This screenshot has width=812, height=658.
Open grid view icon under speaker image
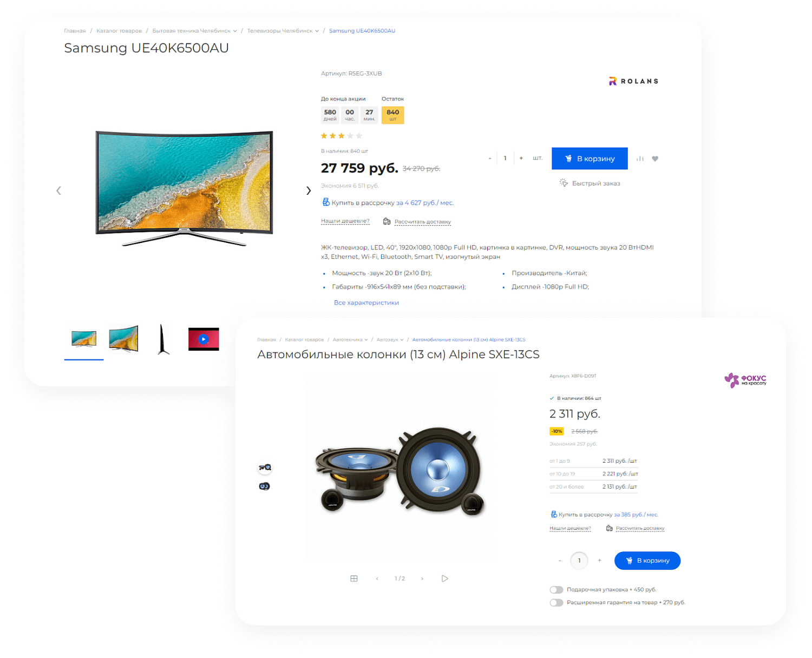click(x=354, y=578)
